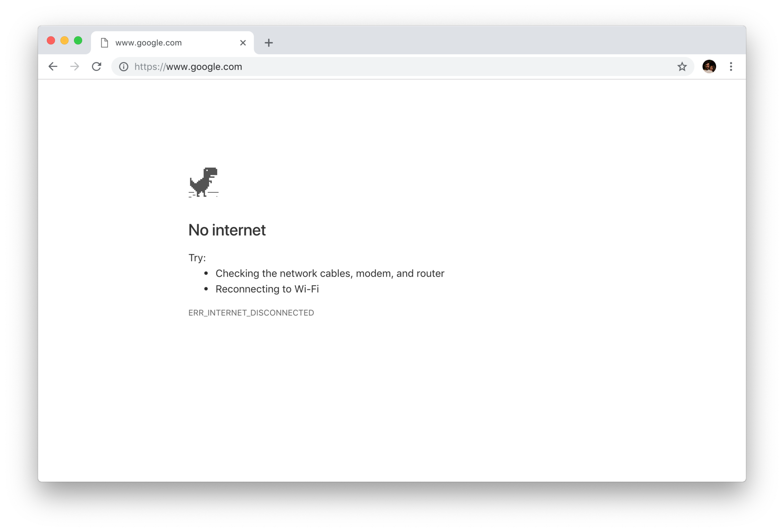Open the profile avatar menu

[x=709, y=67]
